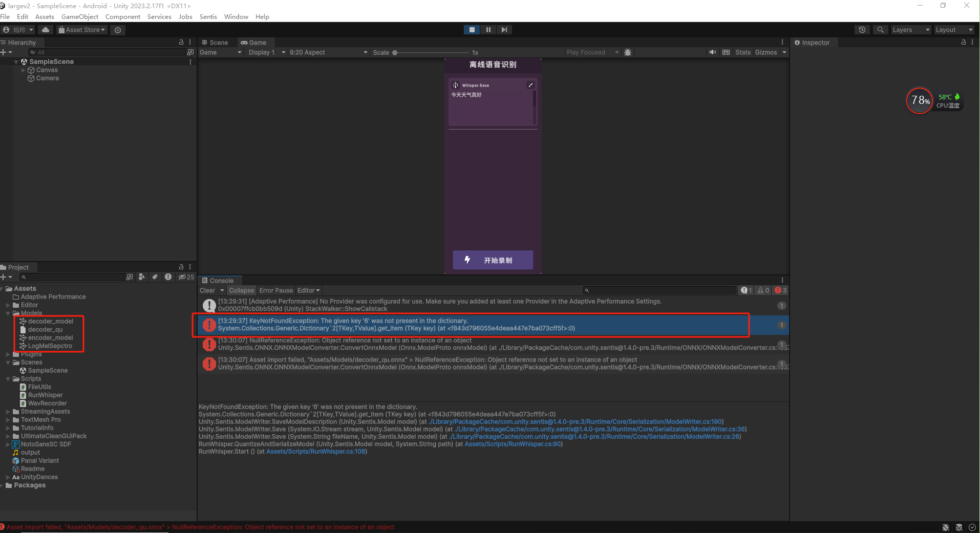The image size is (980, 533).
Task: Open the Sentis menu
Action: pyautogui.click(x=208, y=16)
